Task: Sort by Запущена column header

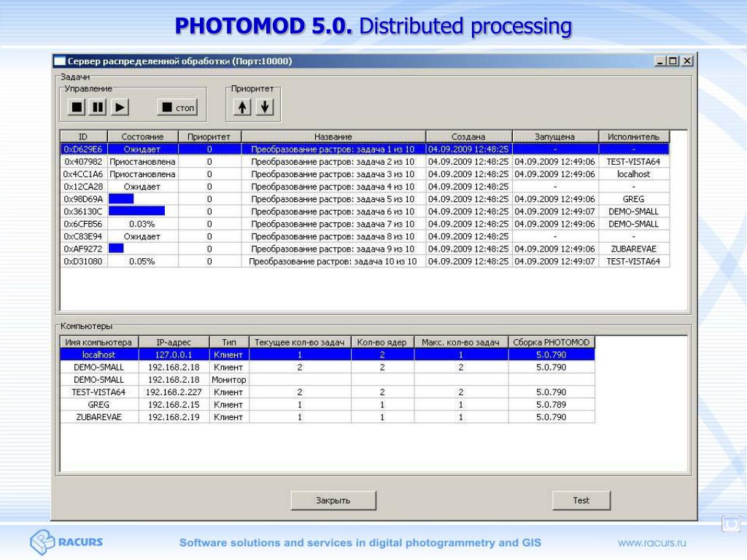Action: [x=555, y=136]
